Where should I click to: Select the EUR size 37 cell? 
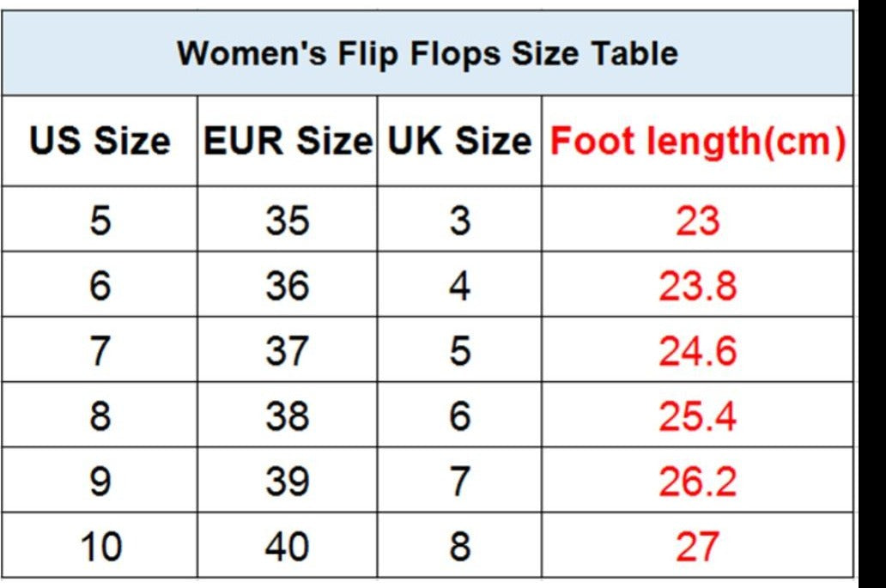[288, 351]
